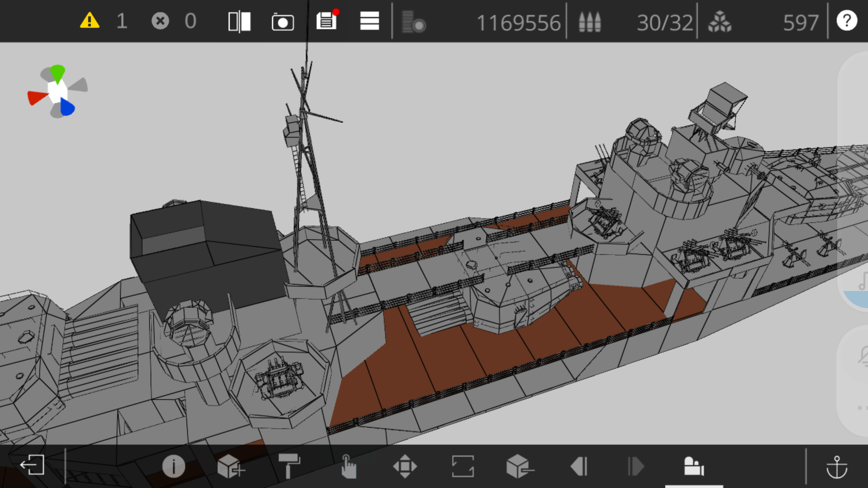
Task: Exit the editor with the exit arrow icon
Action: click(x=32, y=465)
